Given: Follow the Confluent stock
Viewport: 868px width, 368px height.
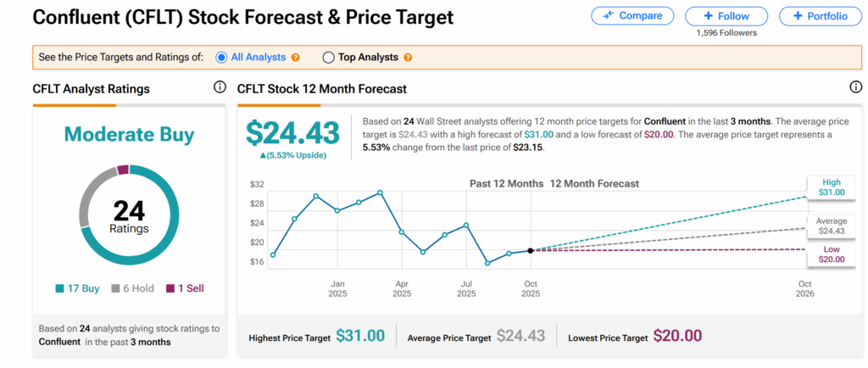Looking at the screenshot, I should (x=726, y=16).
